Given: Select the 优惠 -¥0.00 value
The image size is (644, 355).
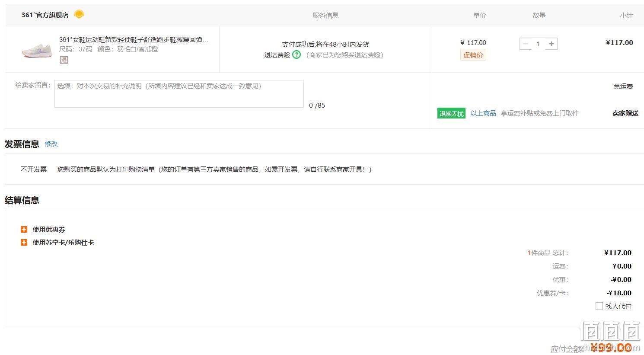Looking at the screenshot, I should point(621,279).
